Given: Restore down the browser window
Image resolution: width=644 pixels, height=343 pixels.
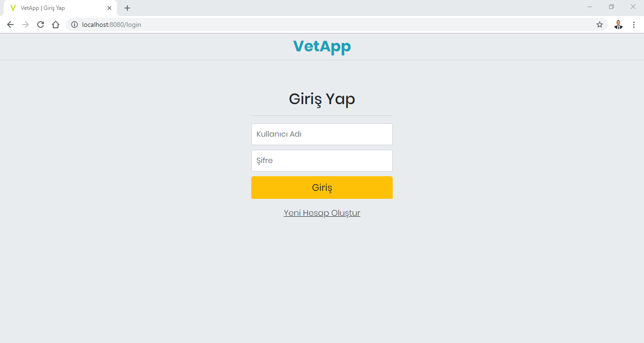Looking at the screenshot, I should (611, 7).
